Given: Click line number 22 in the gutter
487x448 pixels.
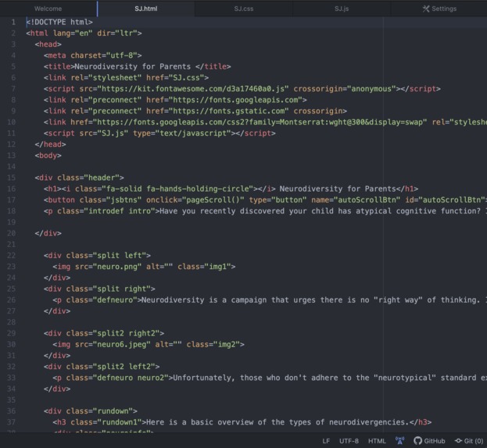Looking at the screenshot, I should [12, 256].
